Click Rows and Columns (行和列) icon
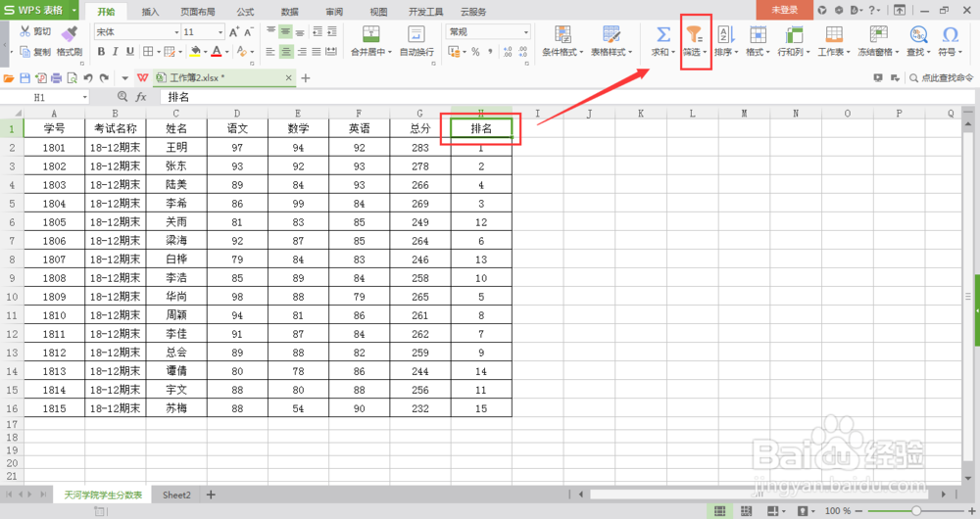Image resolution: width=980 pixels, height=519 pixels. point(794,34)
